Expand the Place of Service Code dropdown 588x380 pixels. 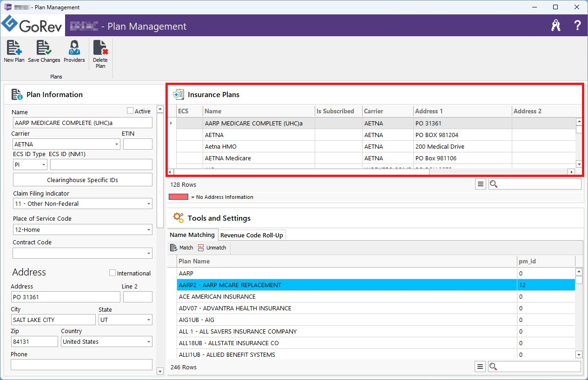149,229
